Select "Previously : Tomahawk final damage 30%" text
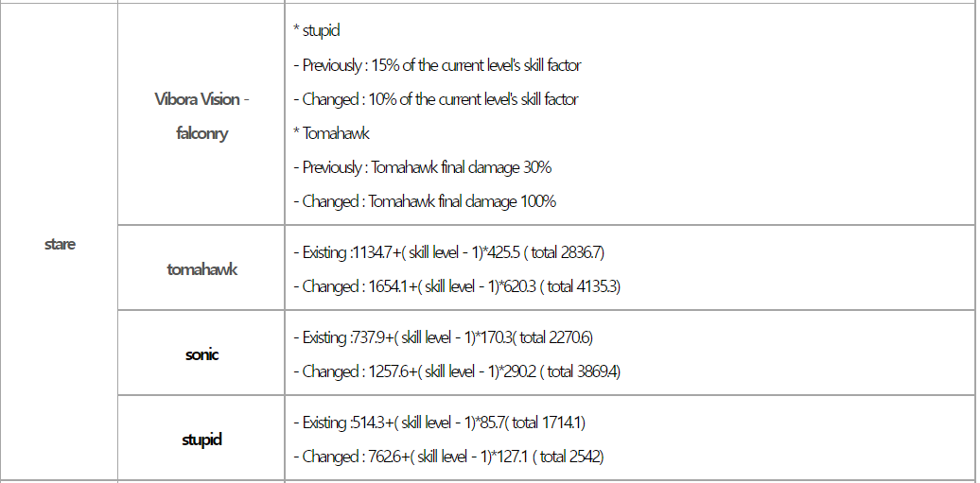The image size is (980, 483). click(x=421, y=167)
